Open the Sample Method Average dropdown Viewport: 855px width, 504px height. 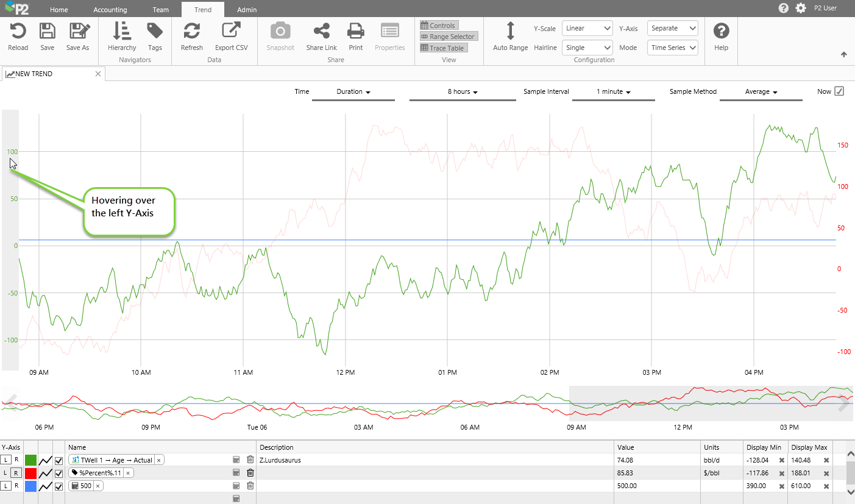(x=761, y=92)
